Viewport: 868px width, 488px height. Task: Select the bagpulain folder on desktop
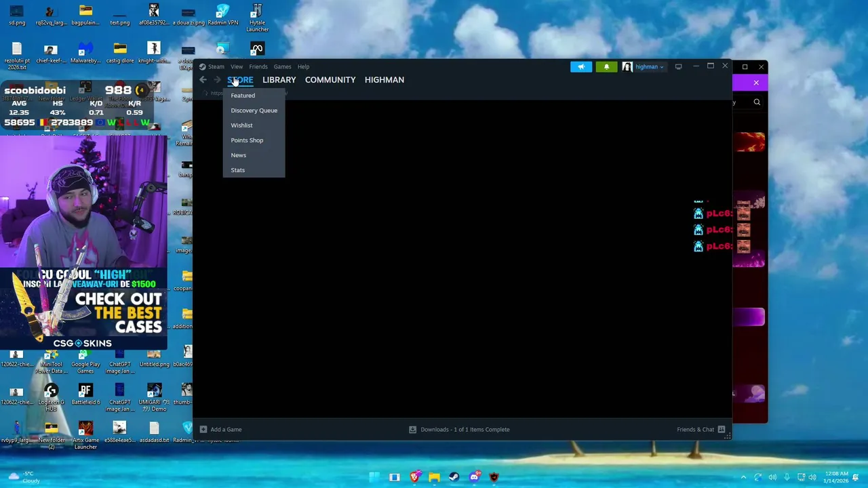click(x=85, y=15)
